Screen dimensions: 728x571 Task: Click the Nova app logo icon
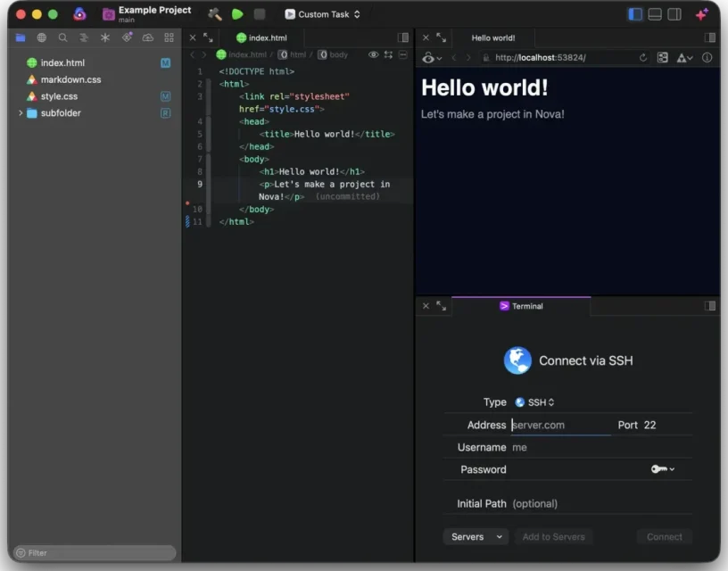[80, 14]
